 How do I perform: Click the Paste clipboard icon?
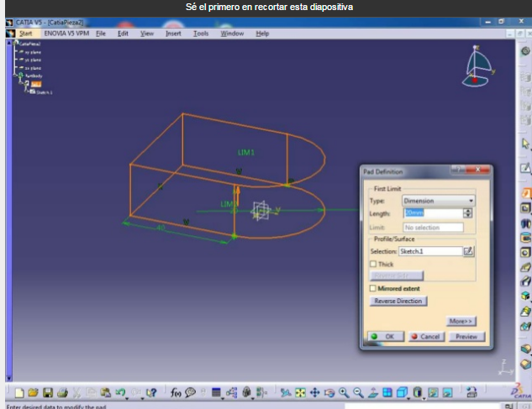[106, 392]
